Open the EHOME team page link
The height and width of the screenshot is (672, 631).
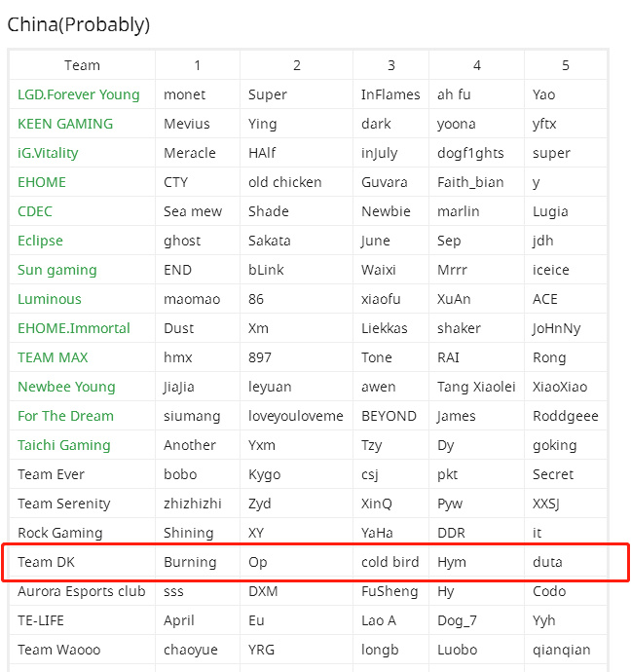[x=42, y=182]
